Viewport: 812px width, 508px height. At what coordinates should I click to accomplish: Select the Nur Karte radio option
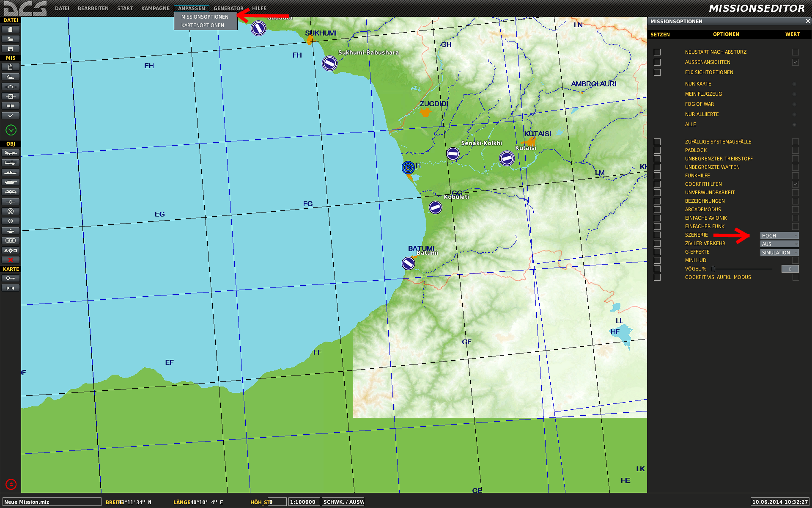coord(794,84)
